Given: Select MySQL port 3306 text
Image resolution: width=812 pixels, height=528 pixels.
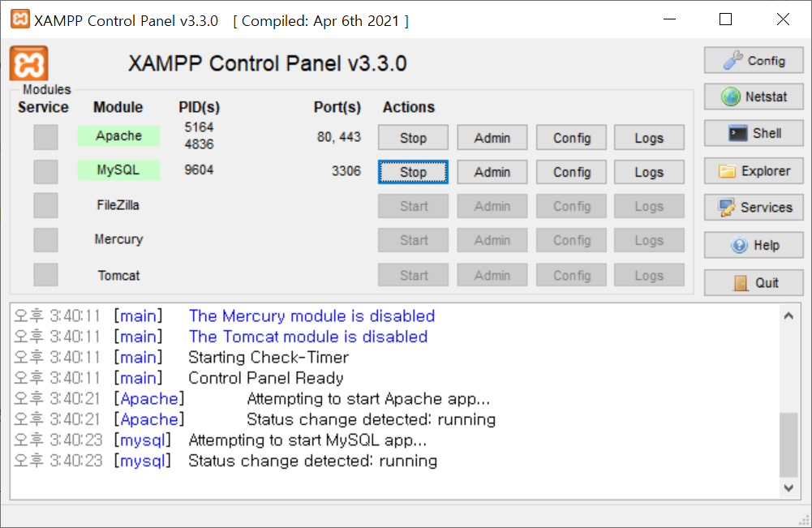Looking at the screenshot, I should 346,171.
